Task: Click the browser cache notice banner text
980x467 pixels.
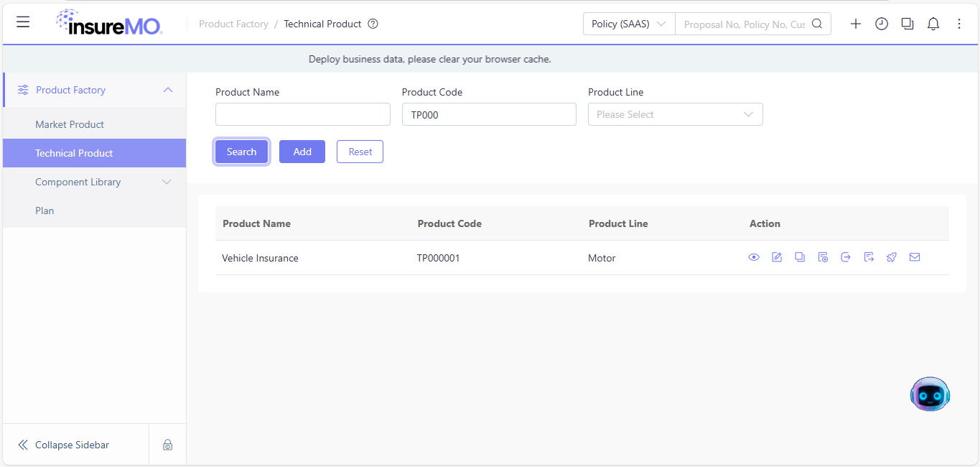Action: 430,59
